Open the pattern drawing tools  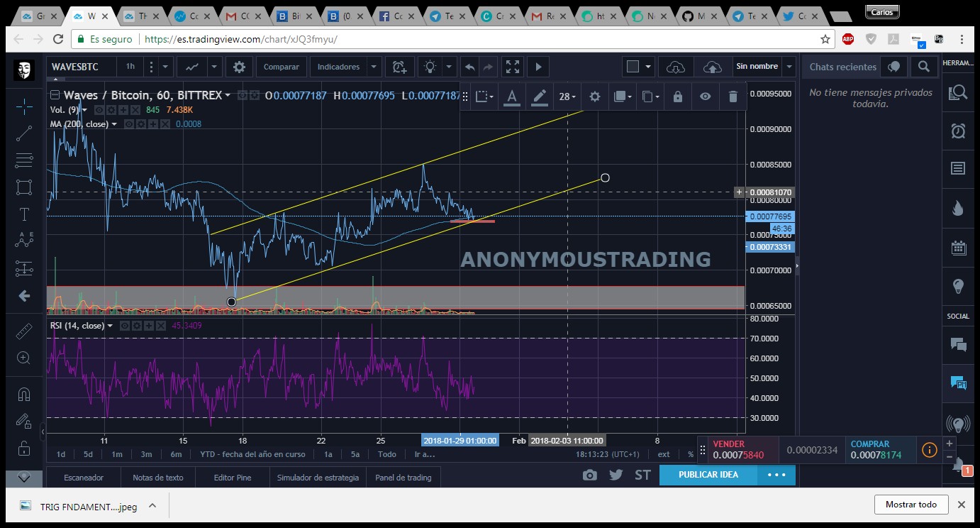(x=24, y=241)
